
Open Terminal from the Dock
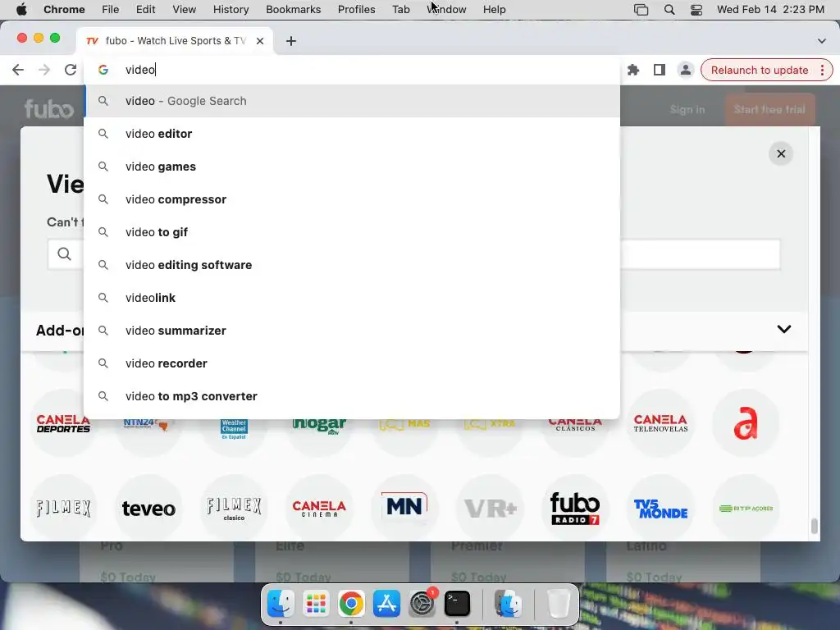point(457,604)
